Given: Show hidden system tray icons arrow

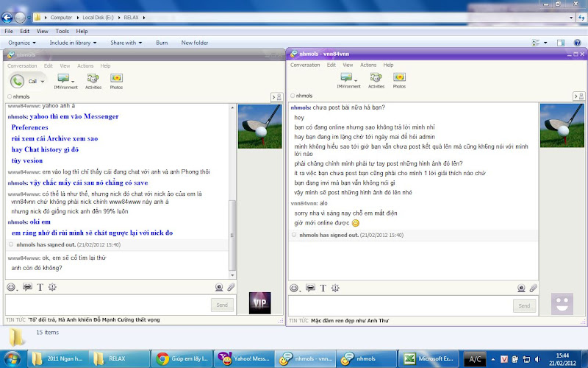Looking at the screenshot, I should (492, 359).
